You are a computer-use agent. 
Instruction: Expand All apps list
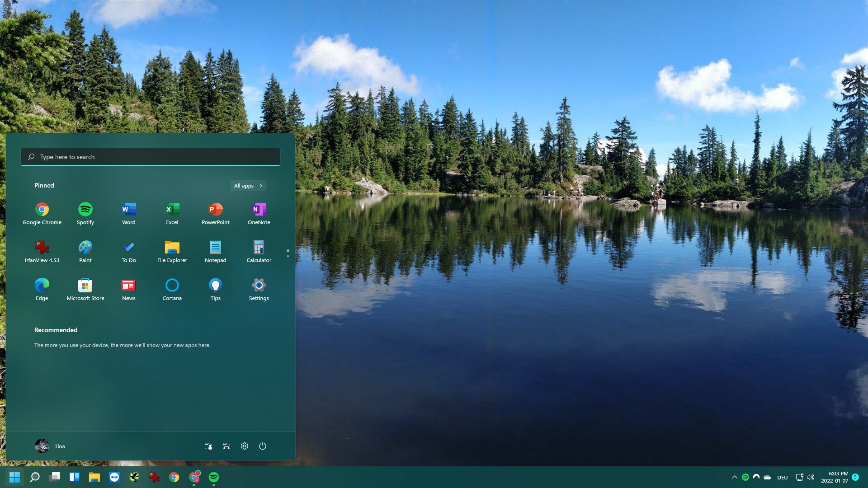tap(248, 185)
